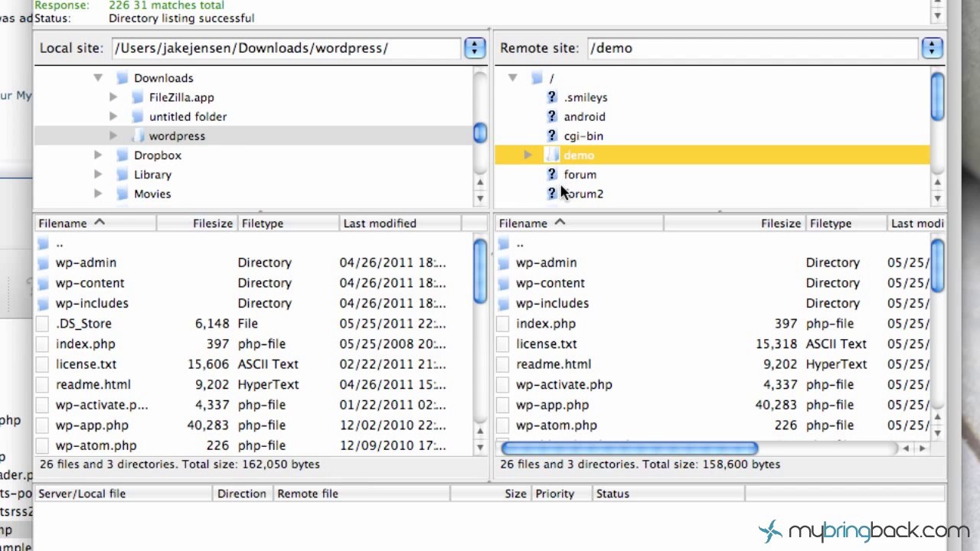Screen dimensions: 980x551
Task: Select the Library folder icon
Action: click(x=122, y=174)
